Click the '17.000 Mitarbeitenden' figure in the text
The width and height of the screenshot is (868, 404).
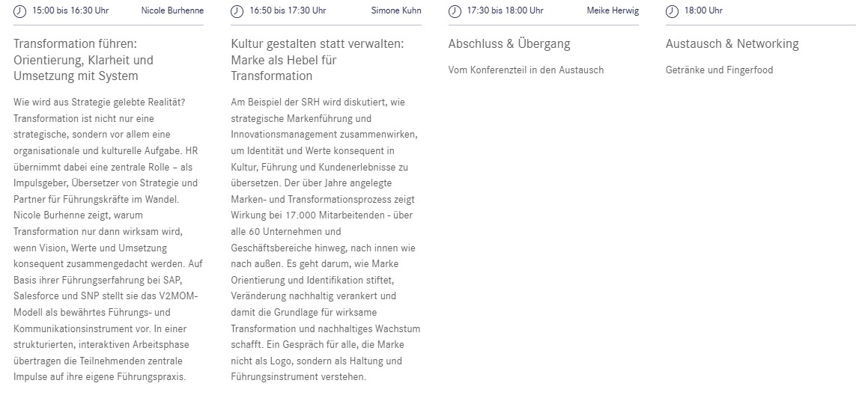click(x=328, y=215)
